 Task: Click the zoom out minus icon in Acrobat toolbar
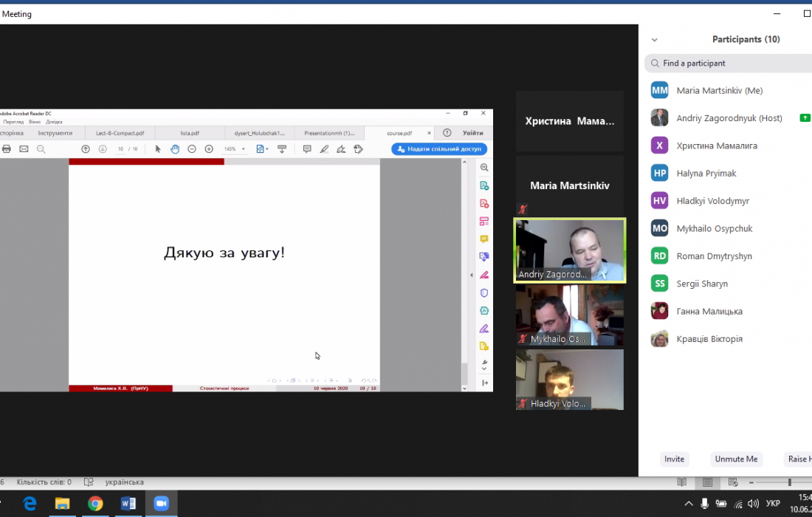click(192, 149)
